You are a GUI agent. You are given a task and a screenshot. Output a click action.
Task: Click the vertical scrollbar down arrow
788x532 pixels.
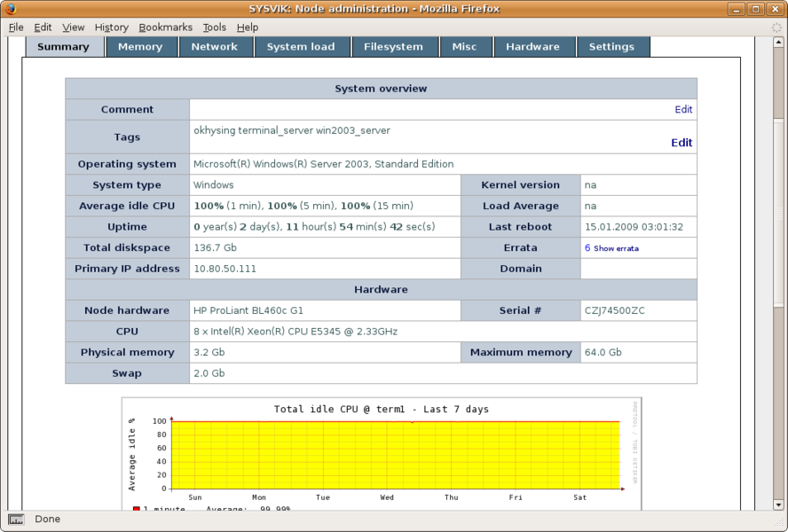[x=778, y=505]
